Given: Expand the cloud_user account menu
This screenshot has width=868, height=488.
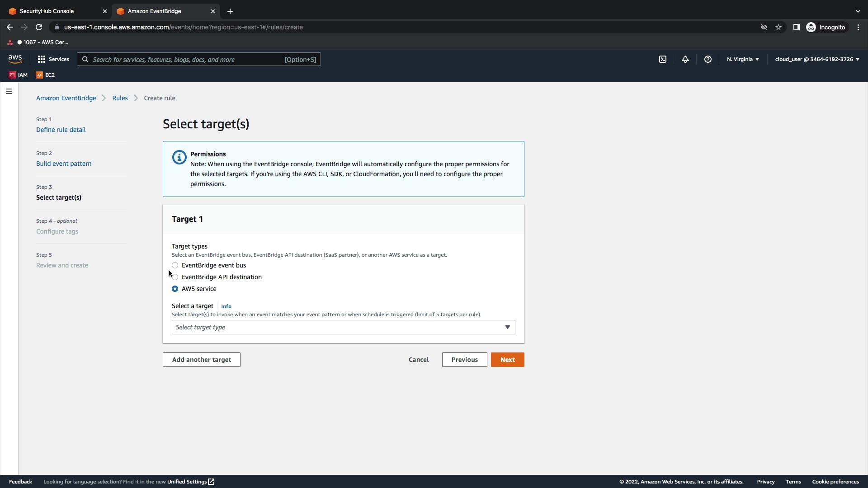Looking at the screenshot, I should 817,59.
